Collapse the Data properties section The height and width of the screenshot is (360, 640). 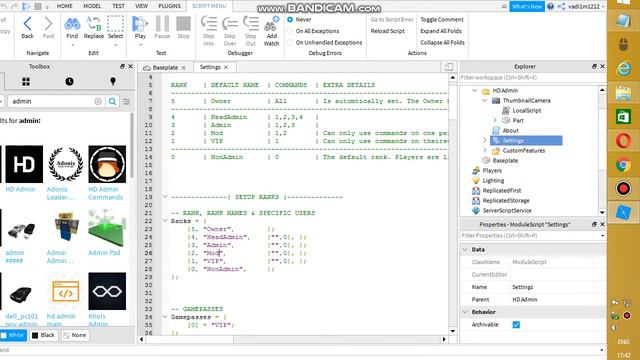click(465, 249)
